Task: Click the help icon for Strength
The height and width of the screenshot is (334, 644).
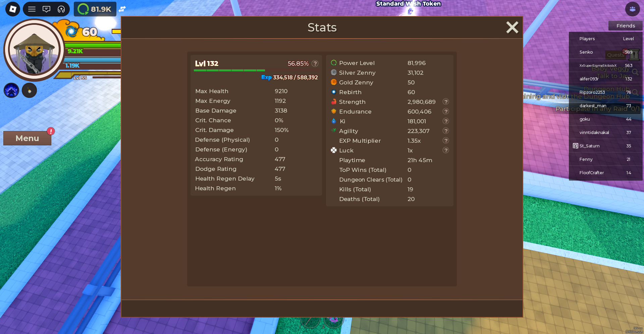Action: point(446,102)
